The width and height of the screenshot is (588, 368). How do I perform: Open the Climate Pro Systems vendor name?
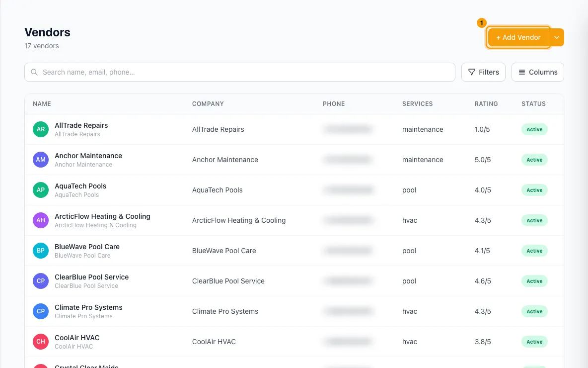tap(88, 307)
